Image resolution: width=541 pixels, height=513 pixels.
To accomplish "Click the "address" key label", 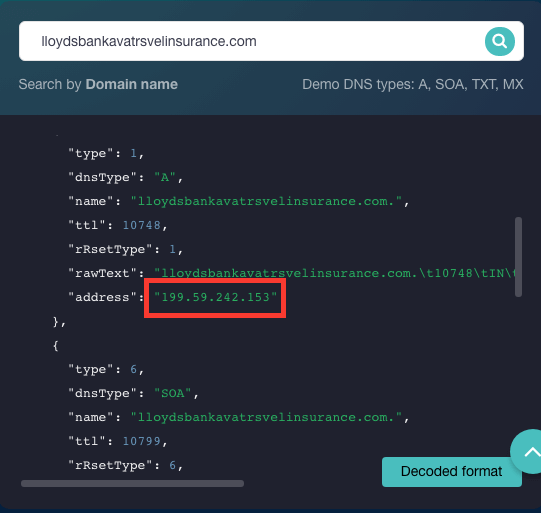I will 102,297.
